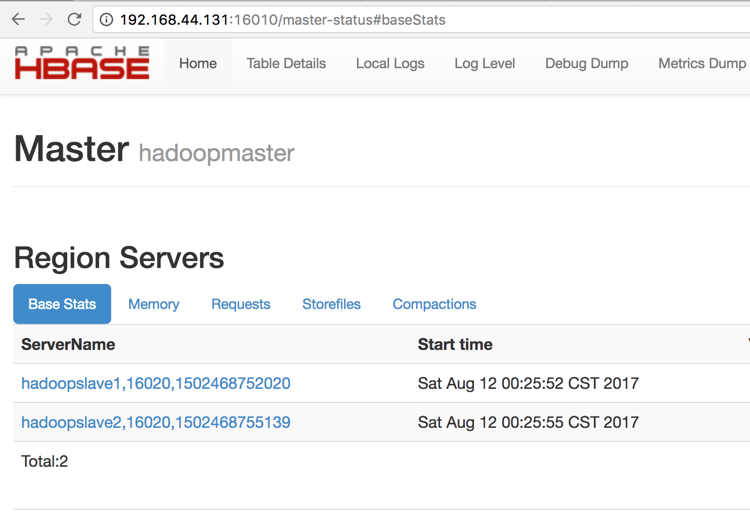Open hadoopslave1 region server link
The width and height of the screenshot is (750, 512).
[155, 383]
